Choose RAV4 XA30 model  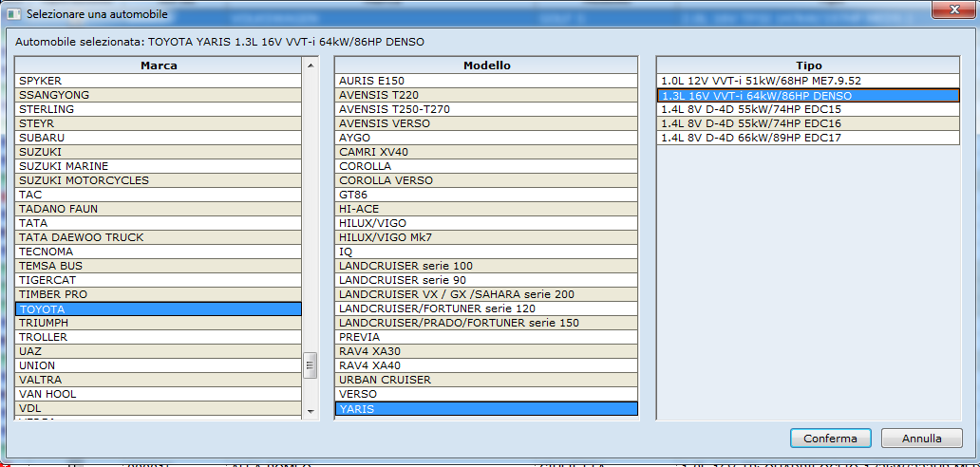[486, 351]
